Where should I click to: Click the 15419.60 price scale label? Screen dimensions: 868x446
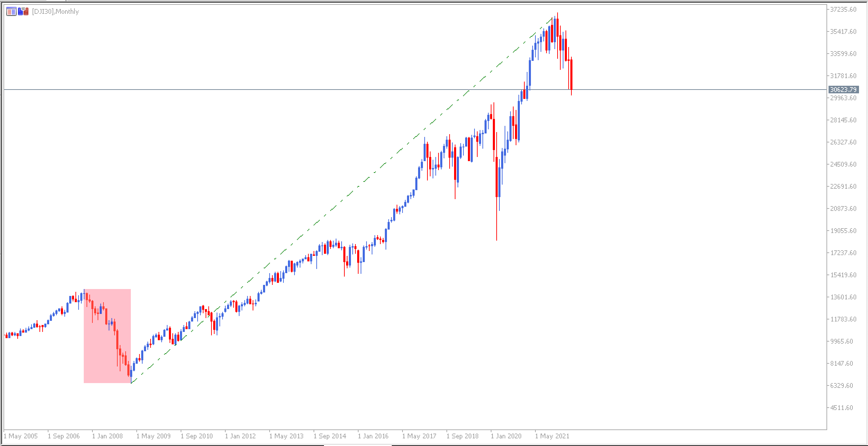click(843, 275)
